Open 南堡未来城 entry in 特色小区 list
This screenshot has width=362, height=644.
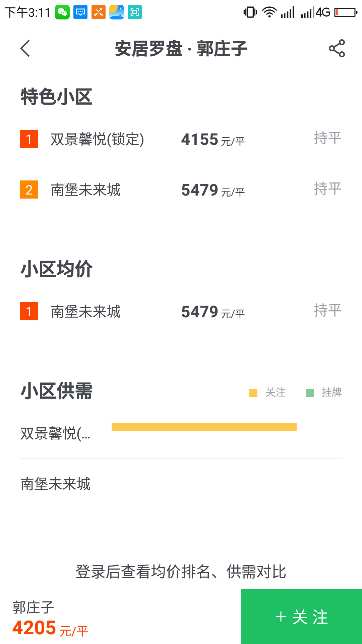[x=86, y=190]
